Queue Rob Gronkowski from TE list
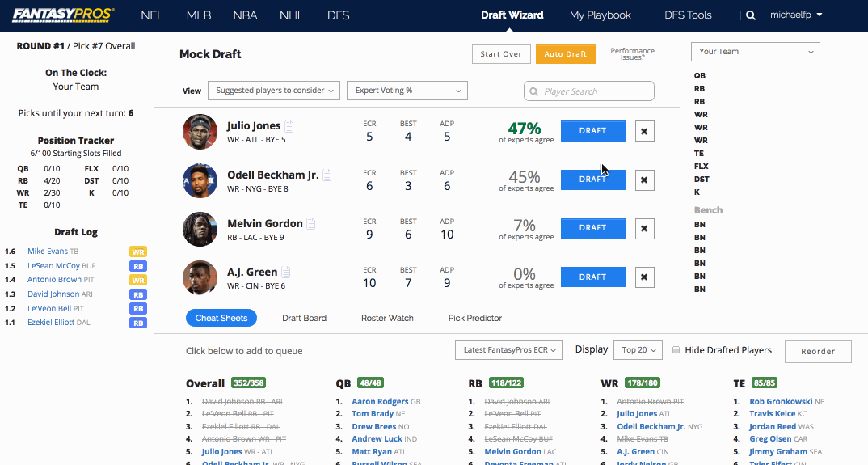The height and width of the screenshot is (465, 868). 781,401
